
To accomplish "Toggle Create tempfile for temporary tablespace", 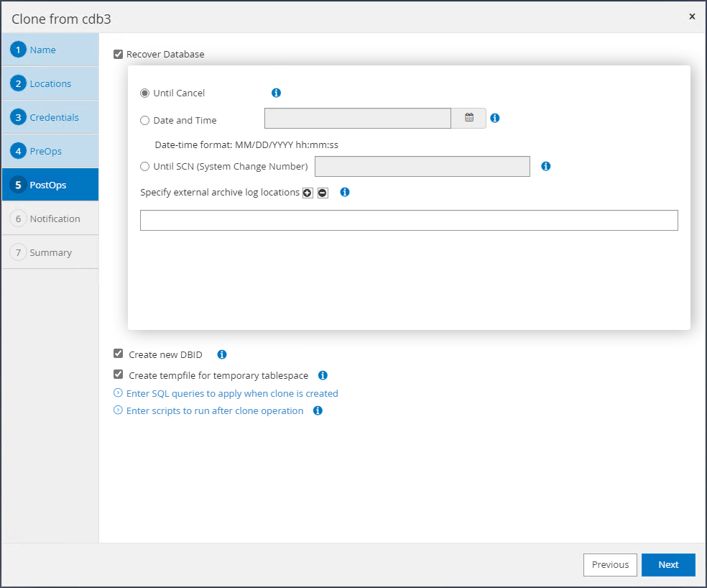I will (119, 375).
